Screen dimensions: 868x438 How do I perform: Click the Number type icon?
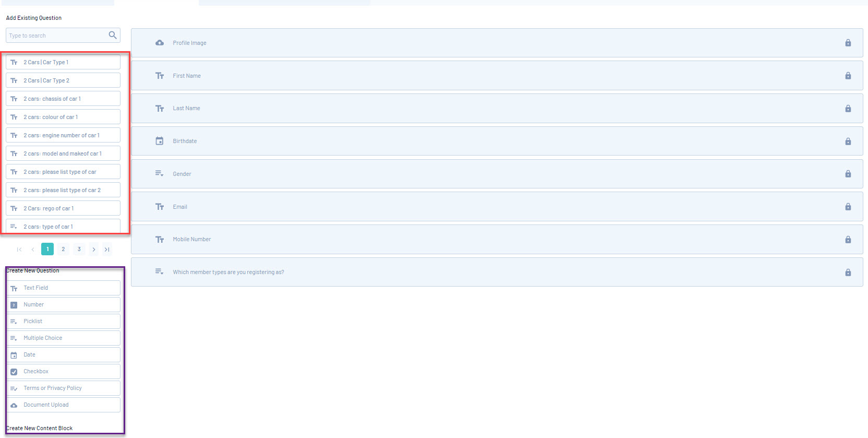(x=14, y=305)
